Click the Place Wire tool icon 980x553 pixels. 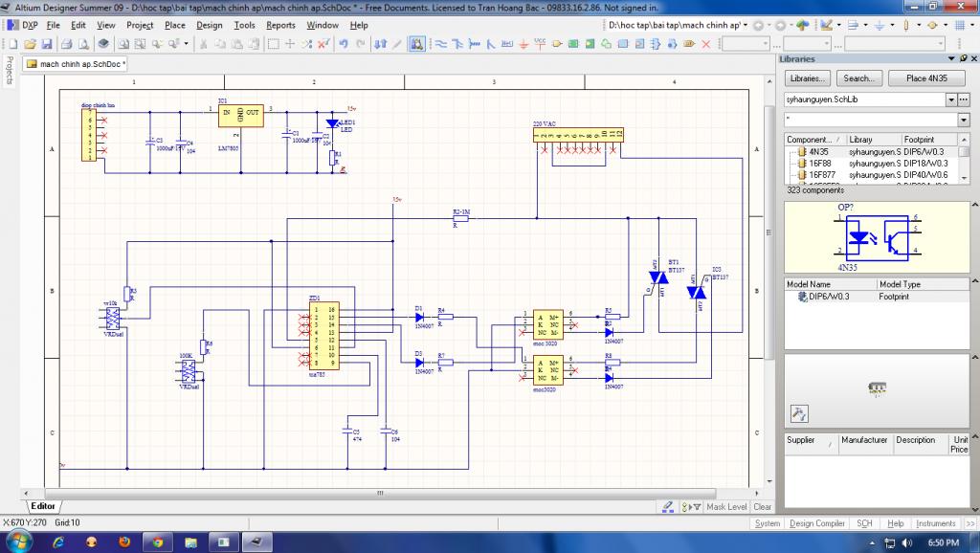441,44
